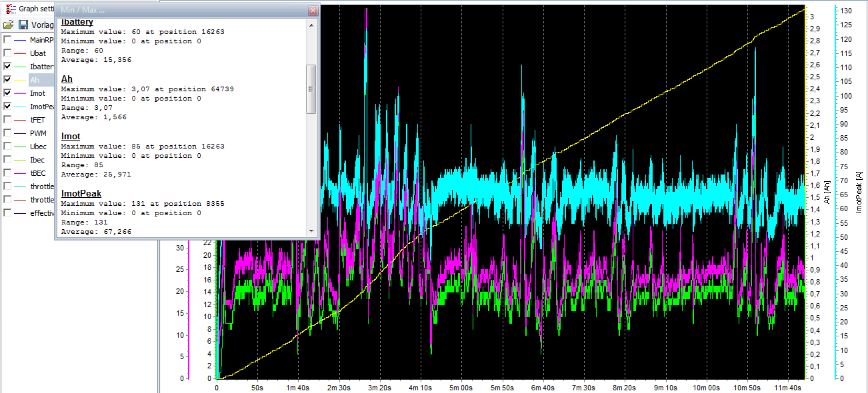The width and height of the screenshot is (868, 393).
Task: Click the open folder icon
Action: click(8, 25)
